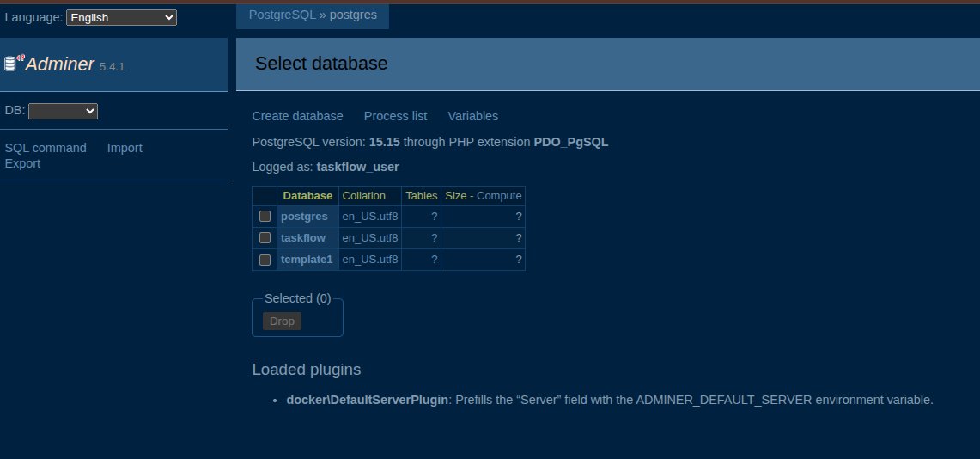Click the PostgreSQL version number 15.15

tap(385, 142)
